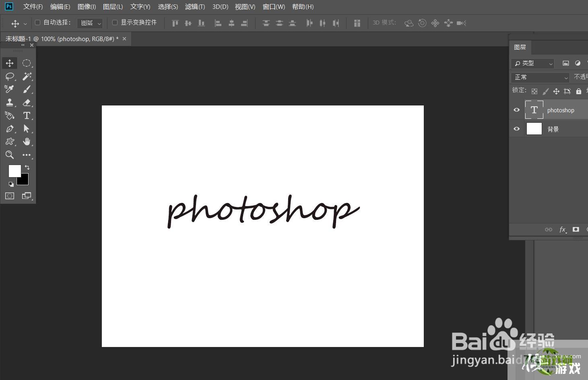The image size is (588, 380).
Task: Select the Elliptical Marquee tool
Action: pos(27,63)
